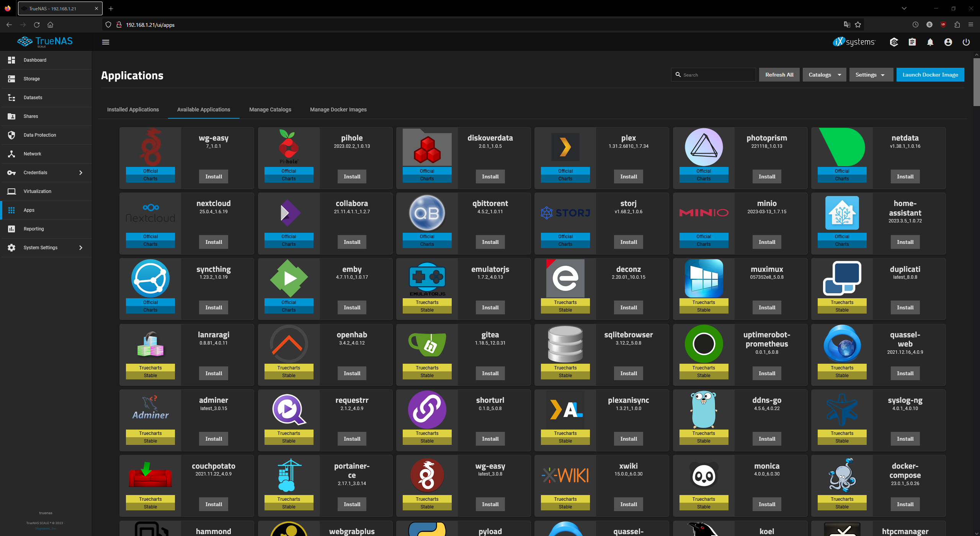980x536 pixels.
Task: Open the Manage Docker Images tab
Action: (338, 109)
